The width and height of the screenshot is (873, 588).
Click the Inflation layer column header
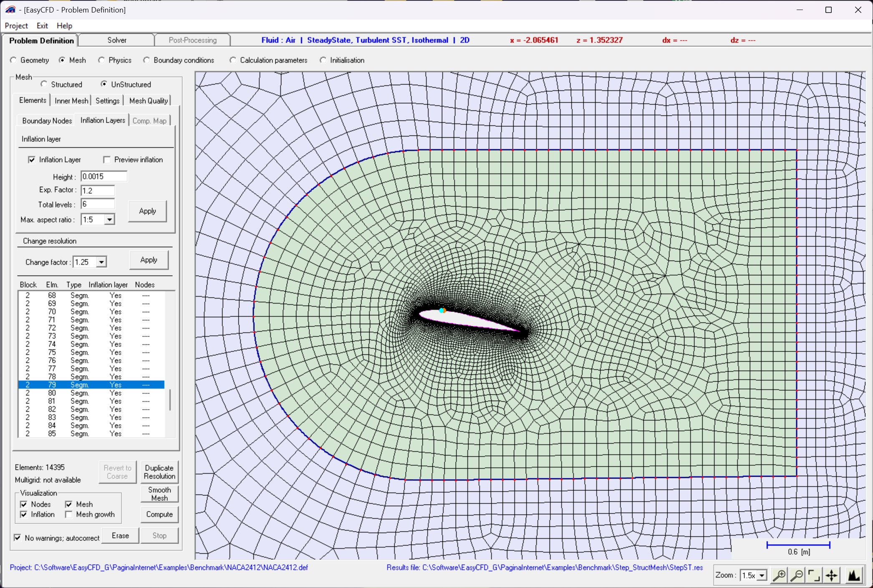coord(108,285)
